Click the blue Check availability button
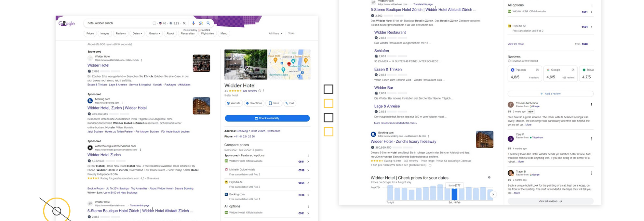Image resolution: width=644 pixels, height=221 pixels. (267, 118)
